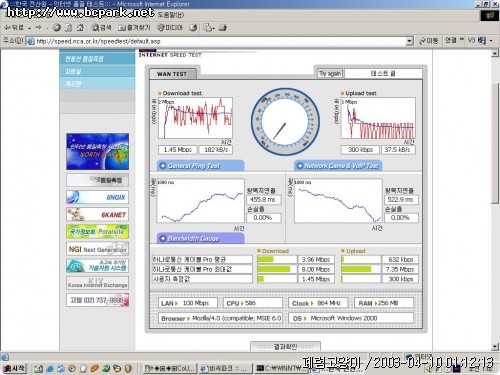Stop page loading with the Stop icon
Screen dimensions: 500x375
[x=57, y=28]
